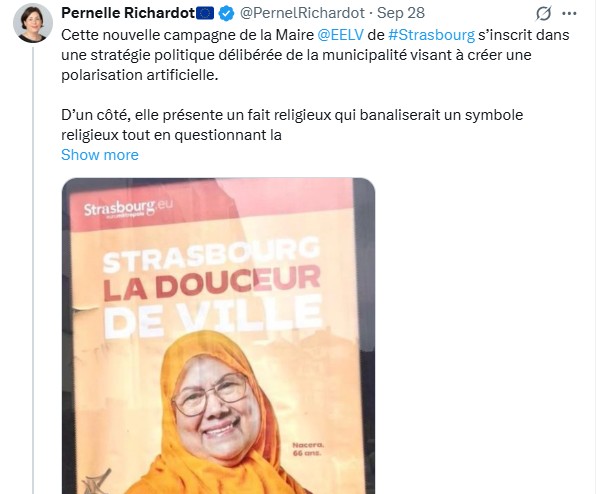Open the three-dot more options menu

[x=569, y=14]
